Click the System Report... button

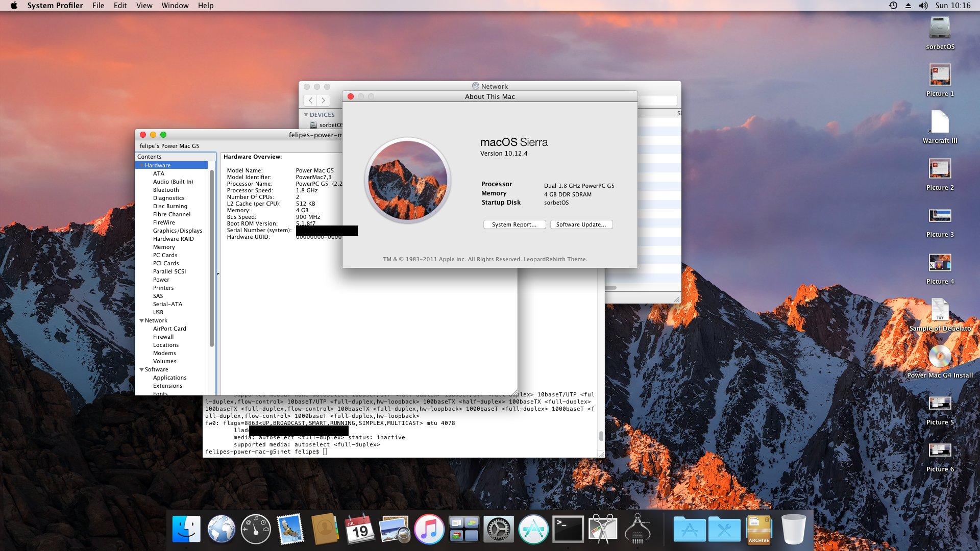[x=514, y=224]
